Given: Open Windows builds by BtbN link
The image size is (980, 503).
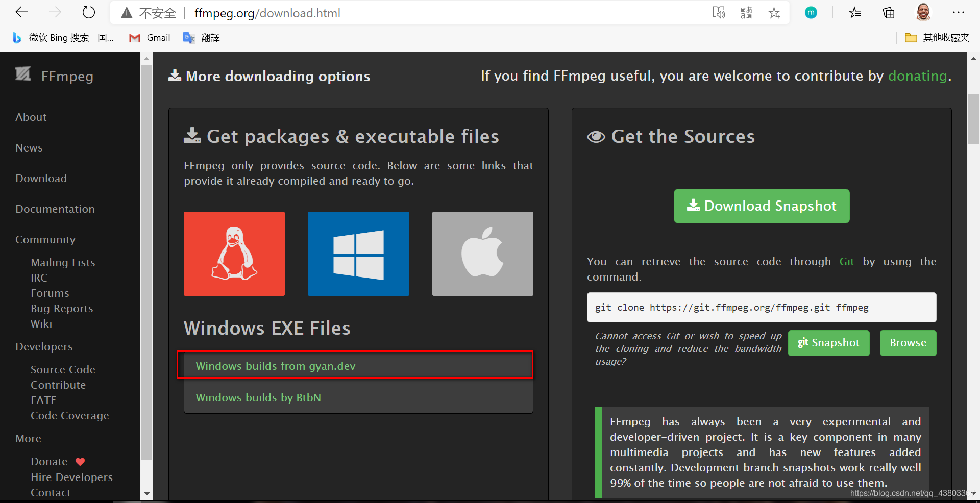Looking at the screenshot, I should point(258,398).
